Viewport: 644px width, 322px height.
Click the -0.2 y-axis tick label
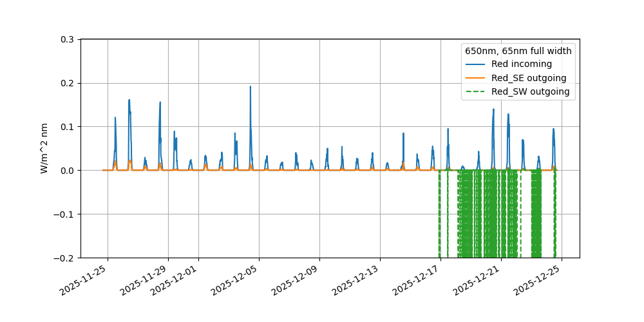tap(65, 258)
